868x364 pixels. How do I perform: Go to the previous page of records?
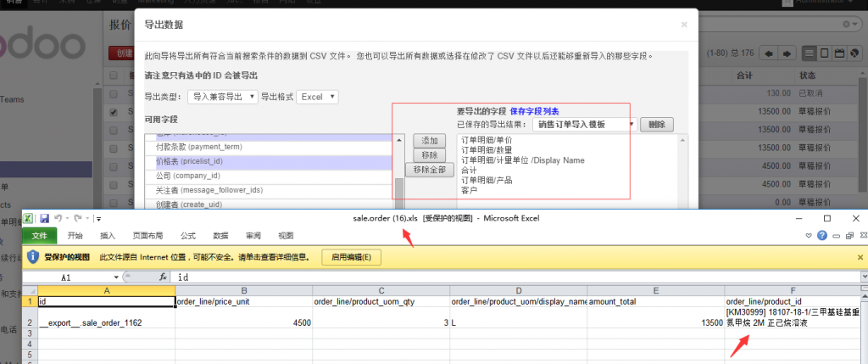coord(770,53)
